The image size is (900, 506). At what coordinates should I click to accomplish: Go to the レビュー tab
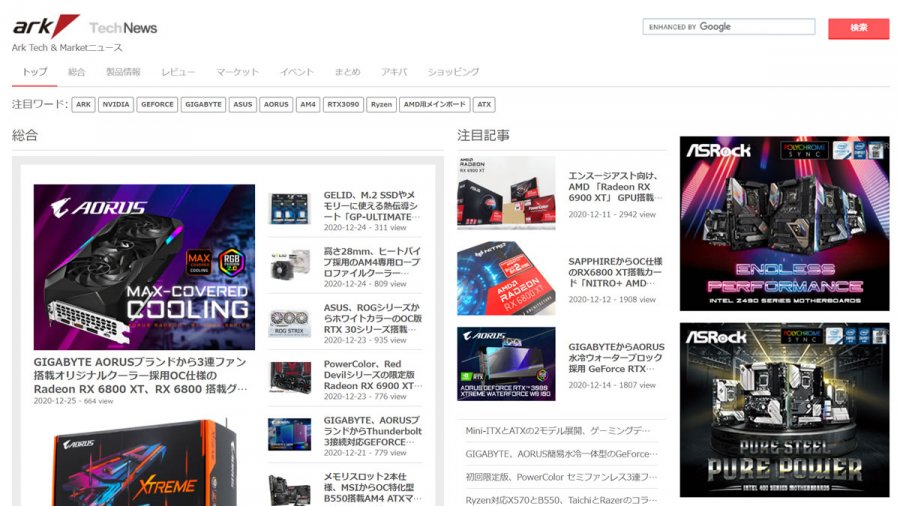pos(178,72)
